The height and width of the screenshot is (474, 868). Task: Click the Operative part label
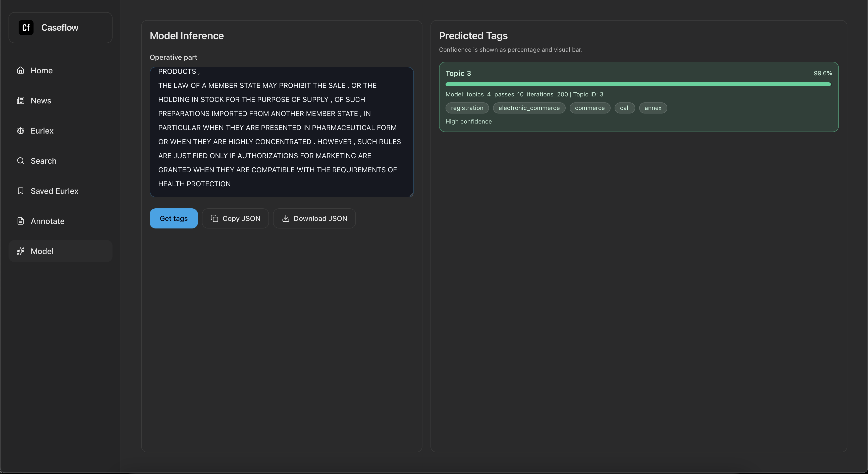173,57
